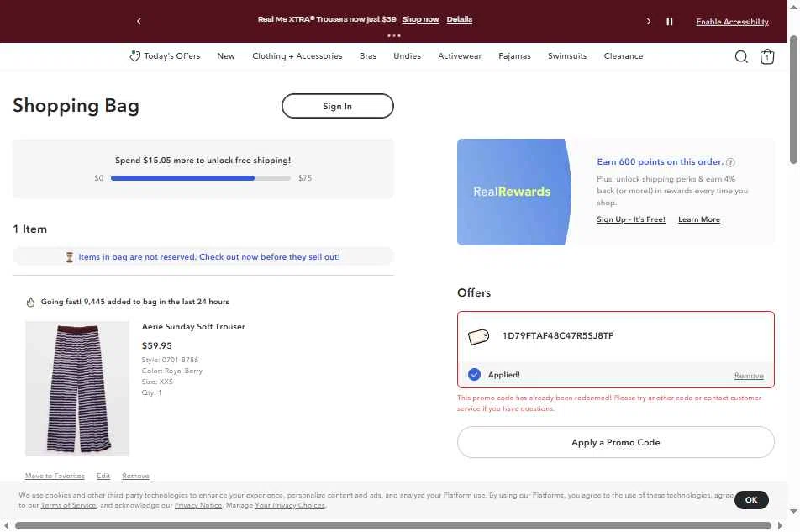This screenshot has width=800, height=532.
Task: Open Today's Offers menu
Action: 172,56
